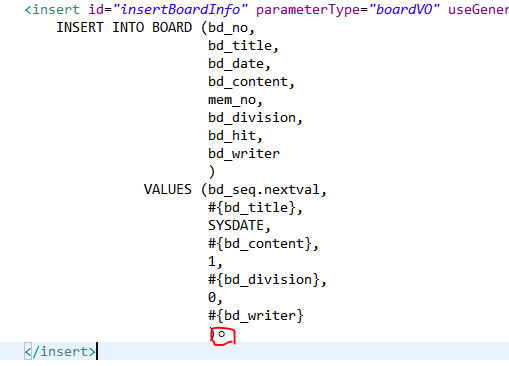This screenshot has height=366, width=509.
Task: Click the value 1, line
Action: coord(215,262)
